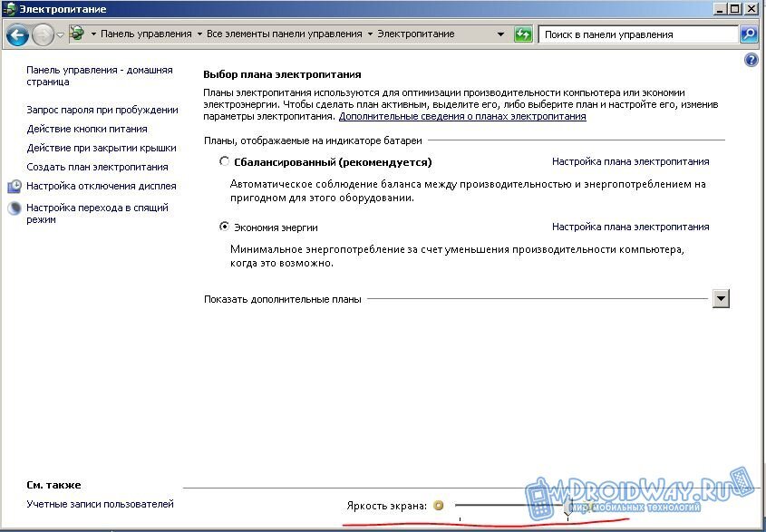The image size is (766, 532).
Task: Click the Control Panel icon in address bar
Action: pos(77,34)
